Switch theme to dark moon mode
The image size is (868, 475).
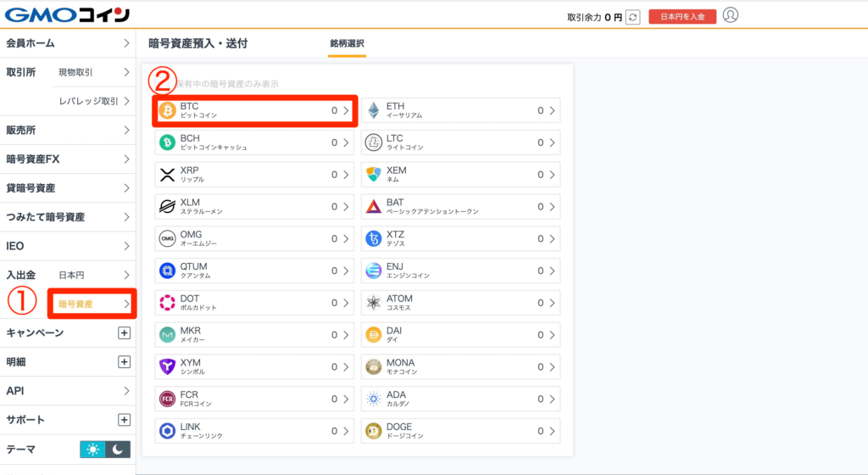(x=119, y=450)
